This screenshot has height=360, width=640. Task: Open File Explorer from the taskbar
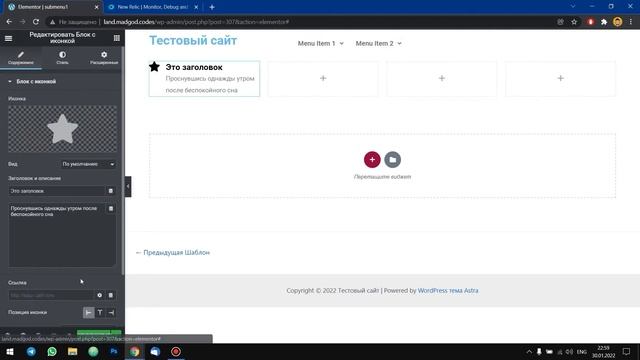pos(73,351)
